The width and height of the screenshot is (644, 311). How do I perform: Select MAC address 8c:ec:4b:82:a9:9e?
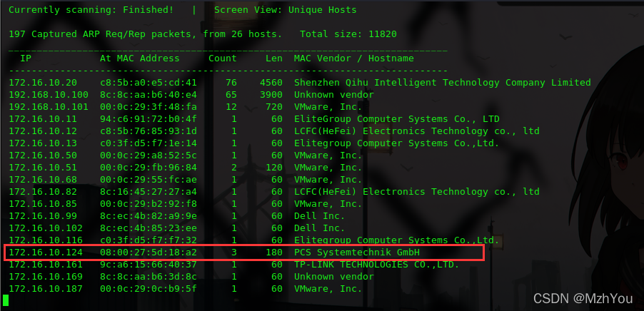coord(149,216)
